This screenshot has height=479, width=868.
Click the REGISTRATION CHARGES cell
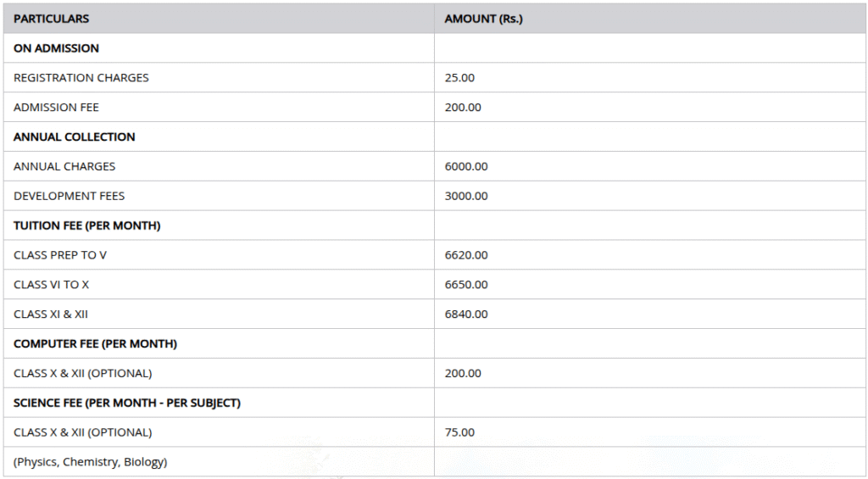click(81, 78)
